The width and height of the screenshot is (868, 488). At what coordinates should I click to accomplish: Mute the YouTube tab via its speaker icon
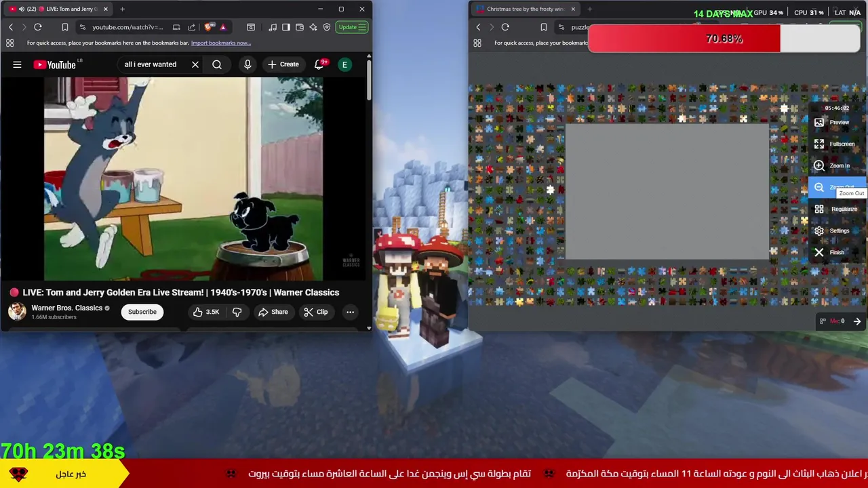[21, 9]
